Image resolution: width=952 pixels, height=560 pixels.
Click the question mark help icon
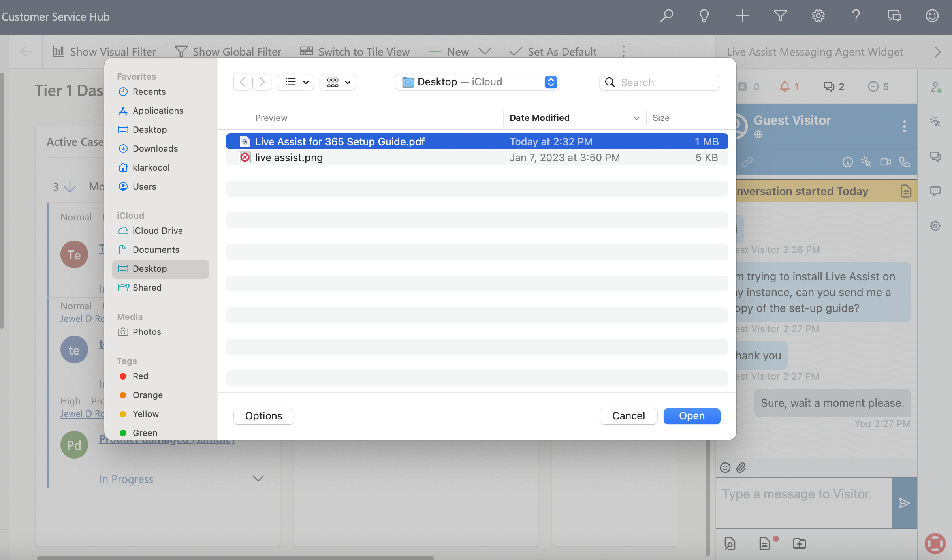pos(856,16)
